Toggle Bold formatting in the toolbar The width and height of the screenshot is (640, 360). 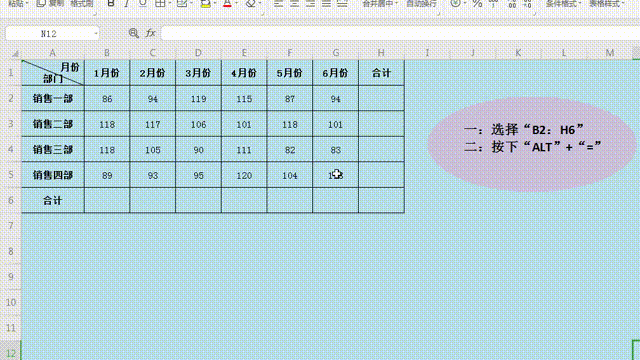tap(111, 3)
